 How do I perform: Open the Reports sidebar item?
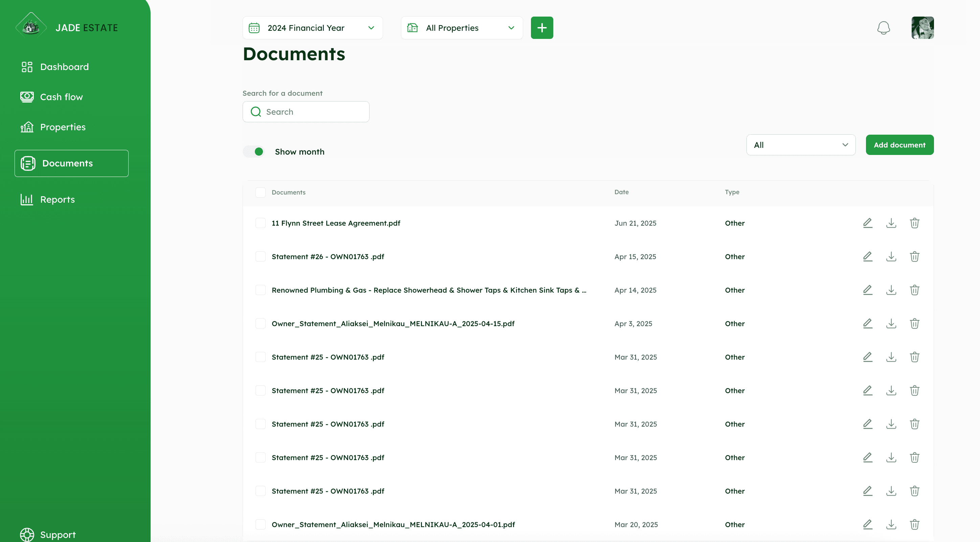57,199
